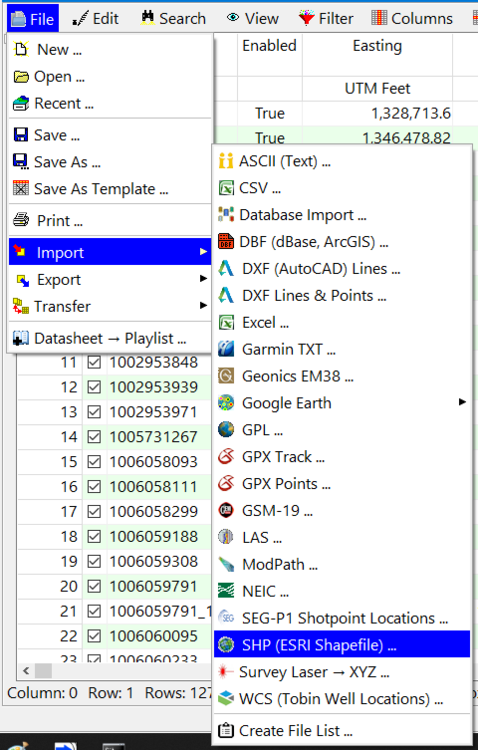
Task: Click the Open folder icon
Action: coord(21,77)
